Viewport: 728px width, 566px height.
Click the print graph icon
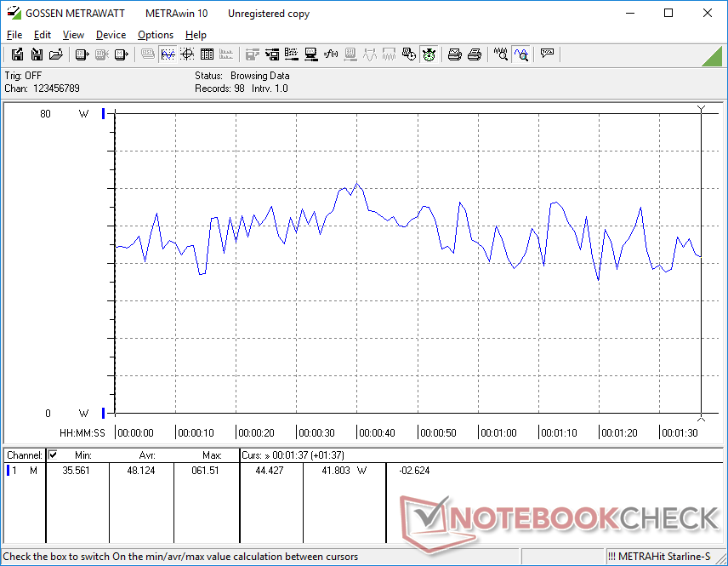(454, 54)
